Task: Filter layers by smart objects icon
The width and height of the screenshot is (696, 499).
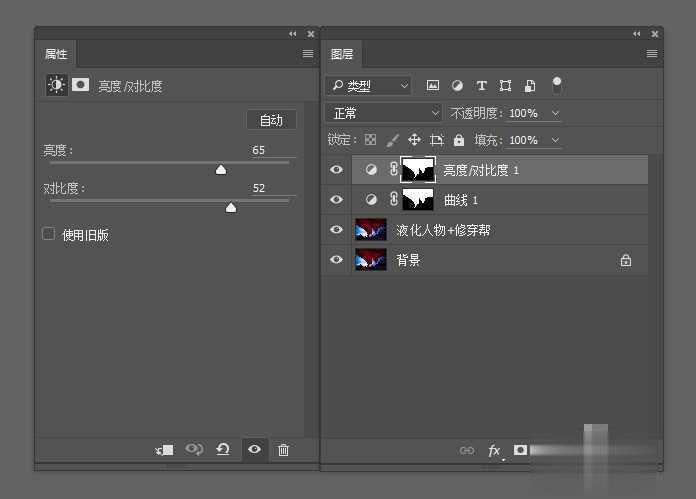Action: (530, 85)
